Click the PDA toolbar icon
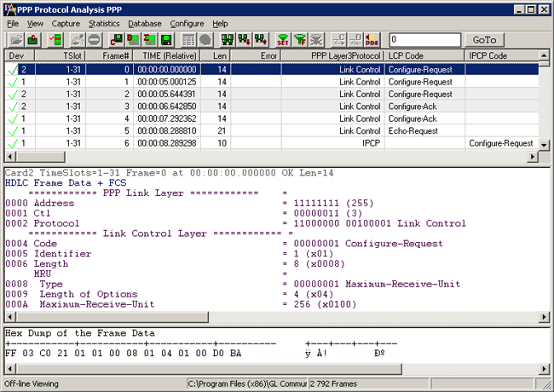The image size is (554, 392). (x=372, y=40)
